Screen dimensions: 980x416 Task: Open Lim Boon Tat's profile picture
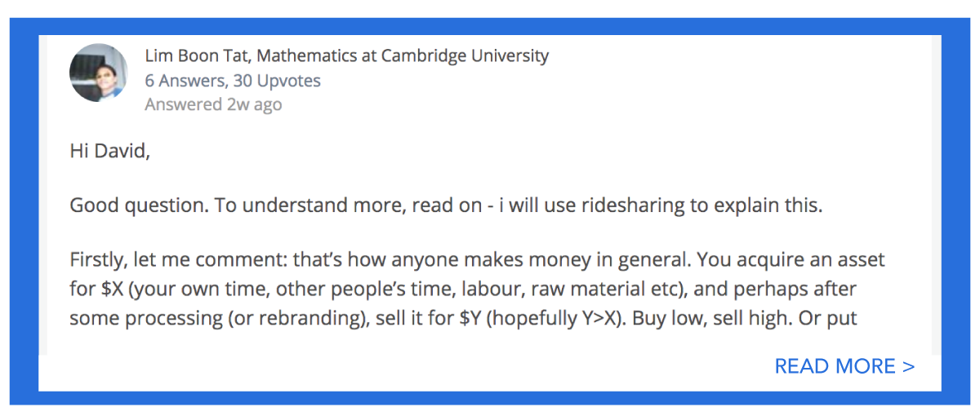(x=99, y=73)
